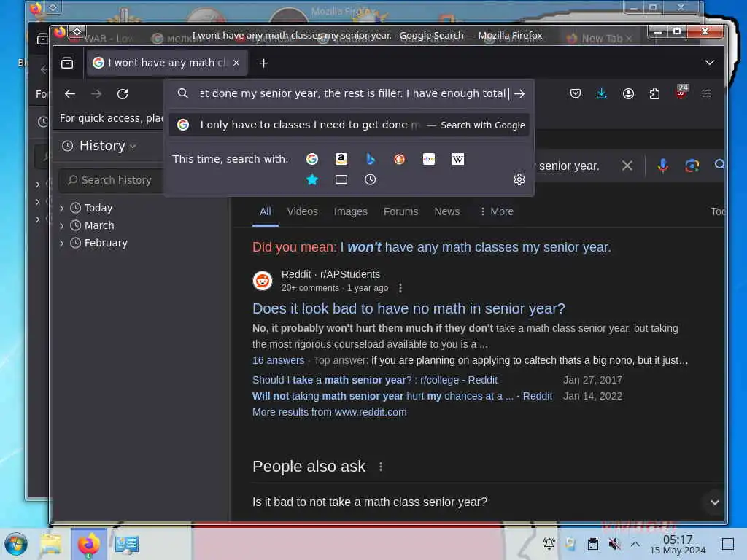Open the Firefox hamburger menu

(707, 93)
